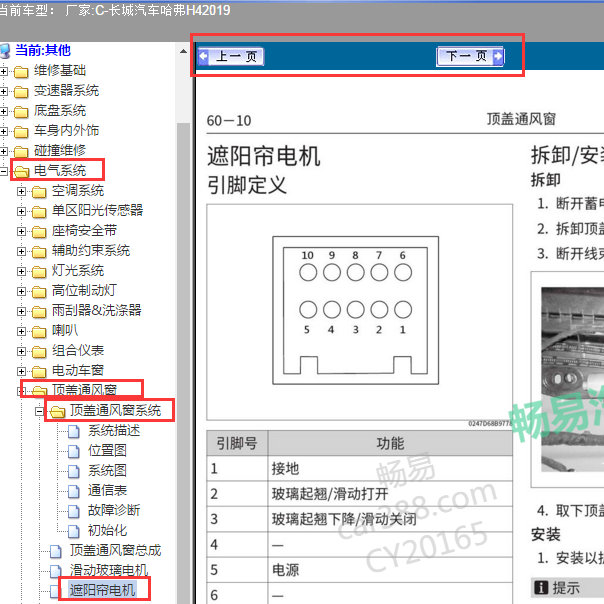Image resolution: width=604 pixels, height=604 pixels.
Task: Open the 系统描述 page
Action: click(114, 430)
